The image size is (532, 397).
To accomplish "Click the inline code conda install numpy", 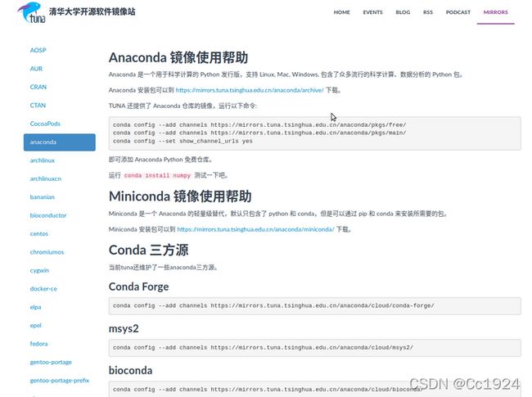I will pyautogui.click(x=157, y=175).
